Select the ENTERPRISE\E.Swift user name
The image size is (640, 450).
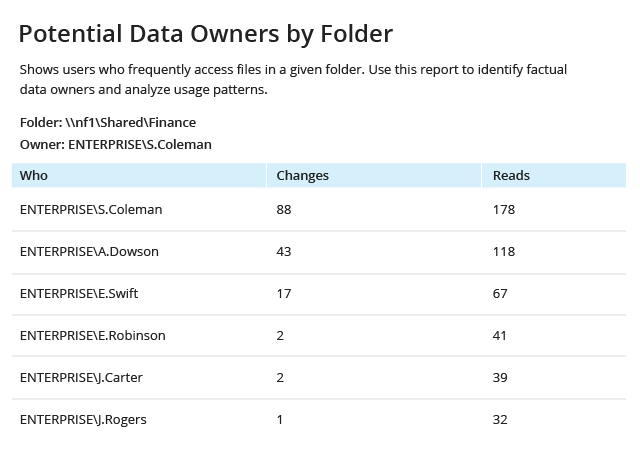(79, 294)
